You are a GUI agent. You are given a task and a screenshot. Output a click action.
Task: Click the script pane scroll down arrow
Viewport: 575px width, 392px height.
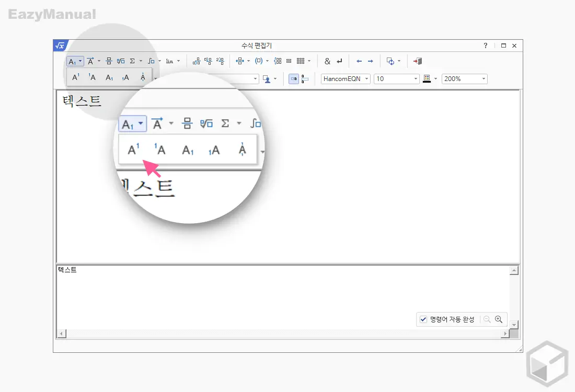tap(514, 325)
